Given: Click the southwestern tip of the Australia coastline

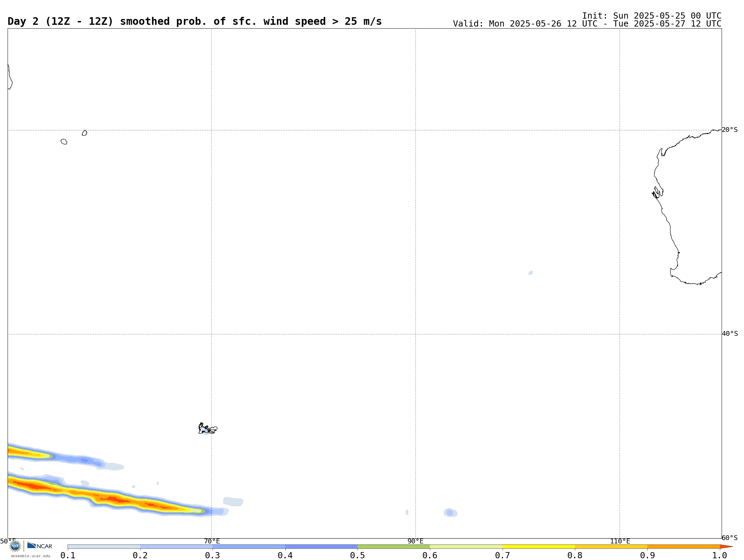Looking at the screenshot, I should click(672, 273).
